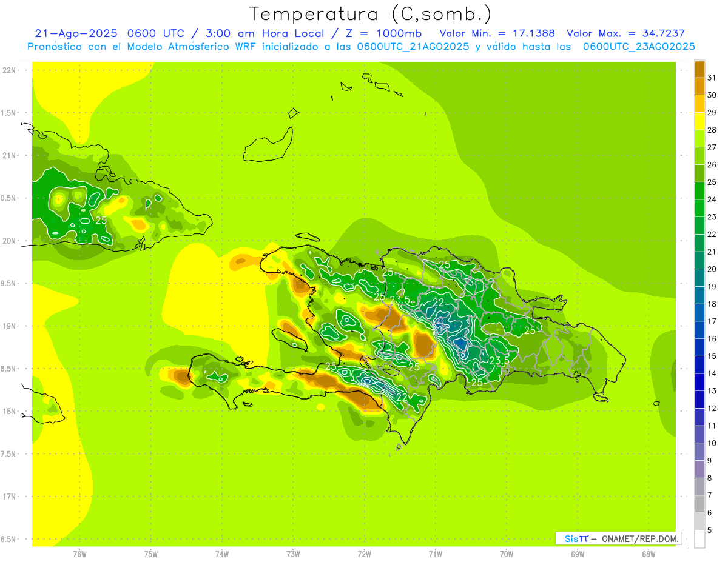
Task: Click the 72W longitude axis label
Action: (x=364, y=554)
